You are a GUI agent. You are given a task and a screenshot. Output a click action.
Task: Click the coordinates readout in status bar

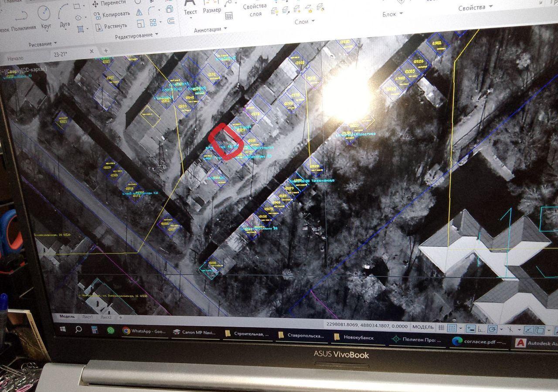click(x=367, y=325)
